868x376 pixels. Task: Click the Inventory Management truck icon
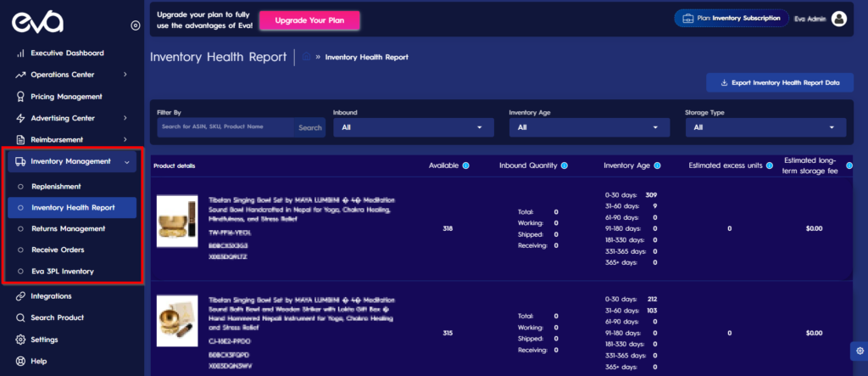tap(20, 161)
